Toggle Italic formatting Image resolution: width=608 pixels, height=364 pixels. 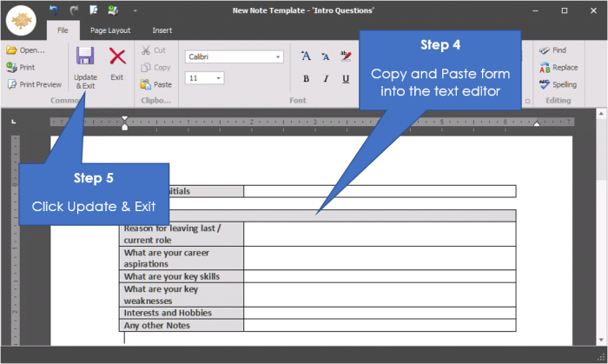coord(326,78)
